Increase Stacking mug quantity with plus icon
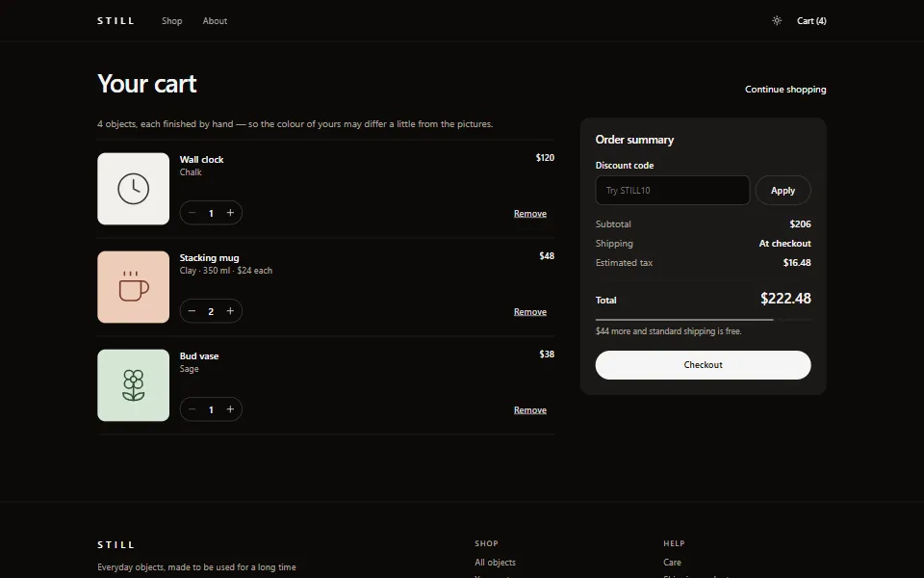The image size is (924, 578). (230, 311)
